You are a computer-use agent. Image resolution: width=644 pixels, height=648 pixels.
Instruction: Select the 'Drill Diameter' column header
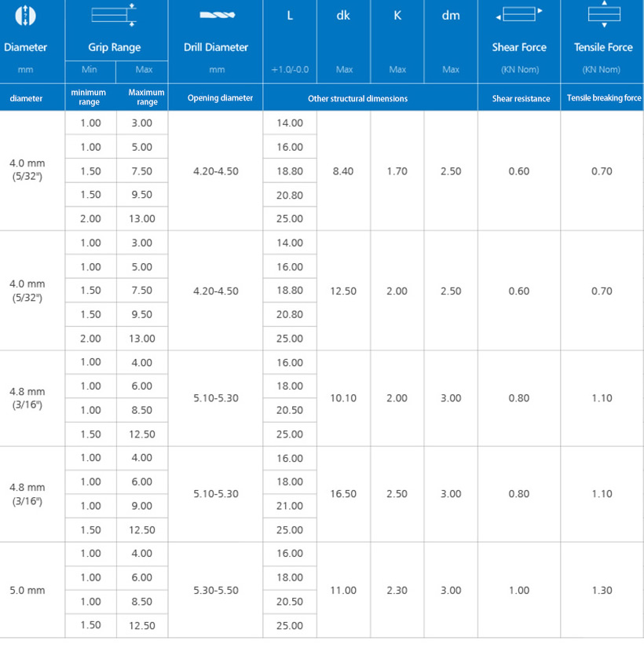[x=216, y=47]
